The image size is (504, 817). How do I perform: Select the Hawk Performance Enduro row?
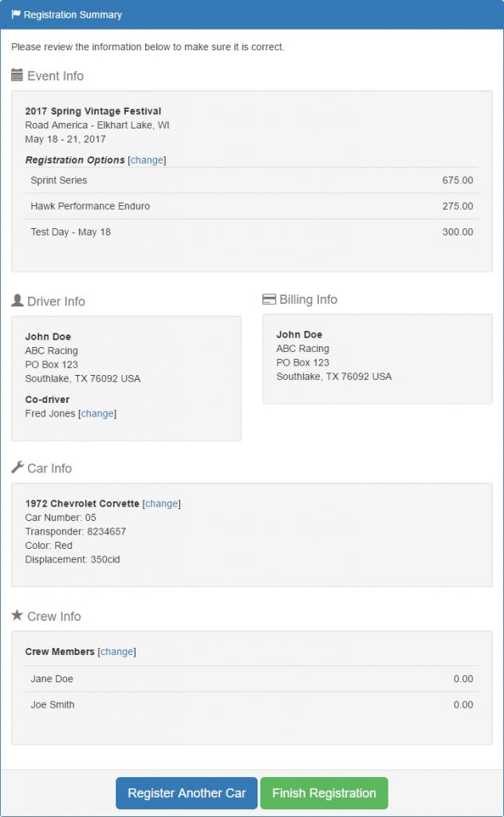coord(252,206)
